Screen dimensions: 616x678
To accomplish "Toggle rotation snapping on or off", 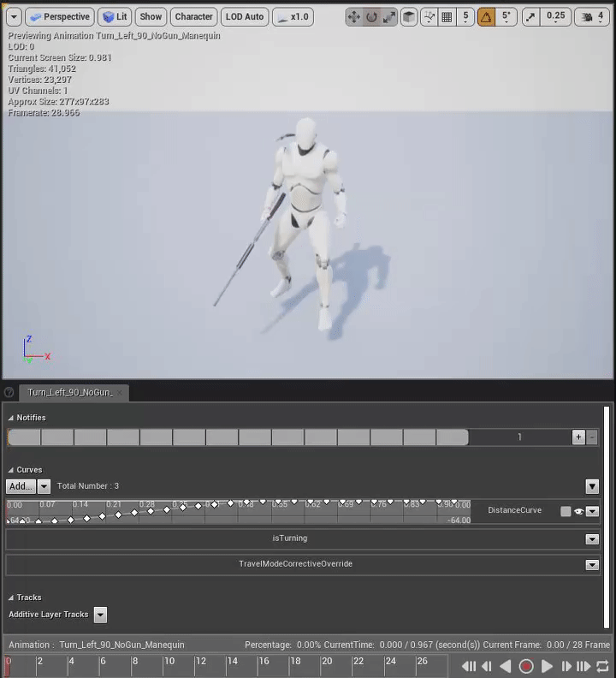I will (486, 17).
